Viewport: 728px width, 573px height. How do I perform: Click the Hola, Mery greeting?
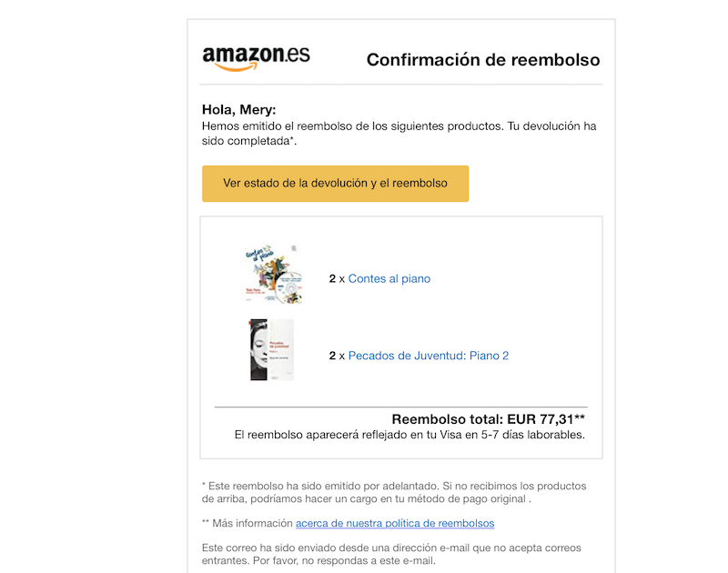coord(238,109)
